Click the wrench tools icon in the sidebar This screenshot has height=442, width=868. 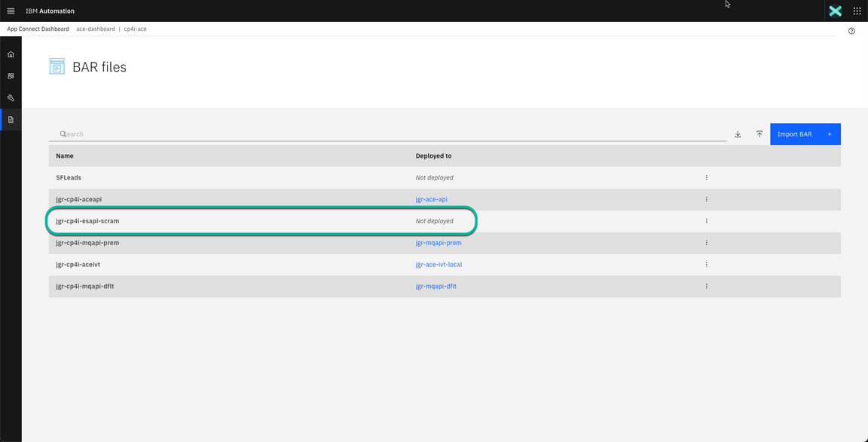[x=11, y=97]
